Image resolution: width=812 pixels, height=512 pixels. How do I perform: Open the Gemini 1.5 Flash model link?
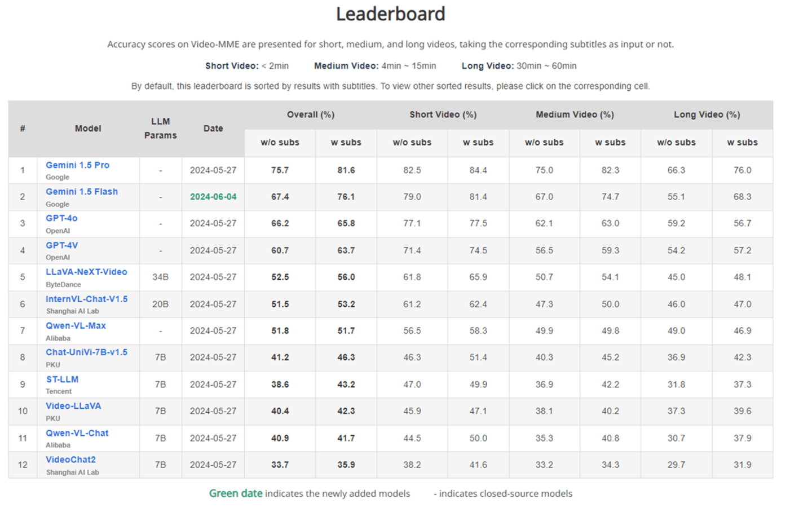tap(82, 192)
